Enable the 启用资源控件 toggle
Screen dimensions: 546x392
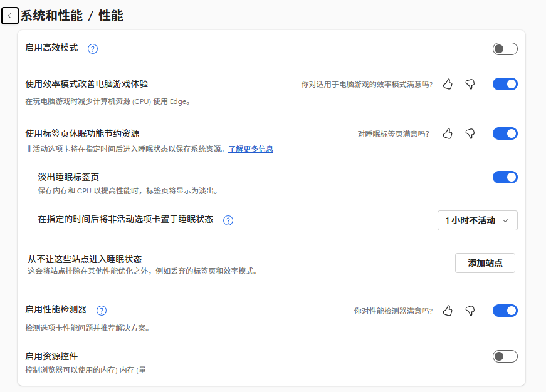505,356
